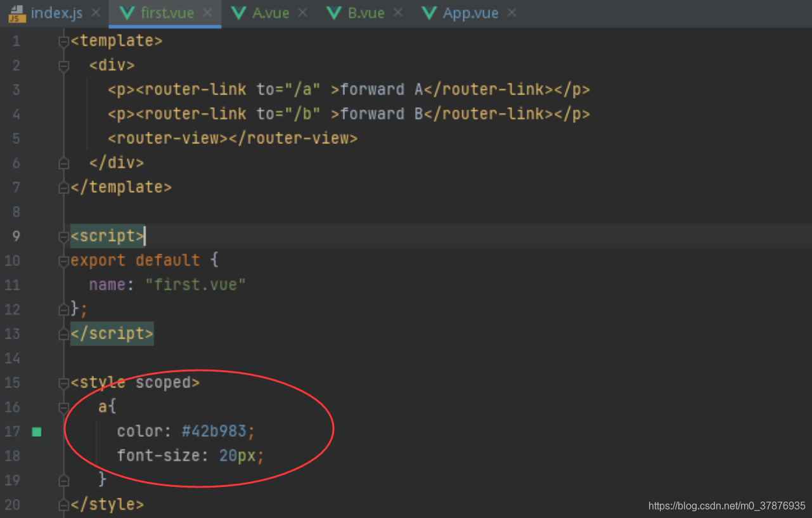Fold the closing style marker on line 20

(x=63, y=505)
